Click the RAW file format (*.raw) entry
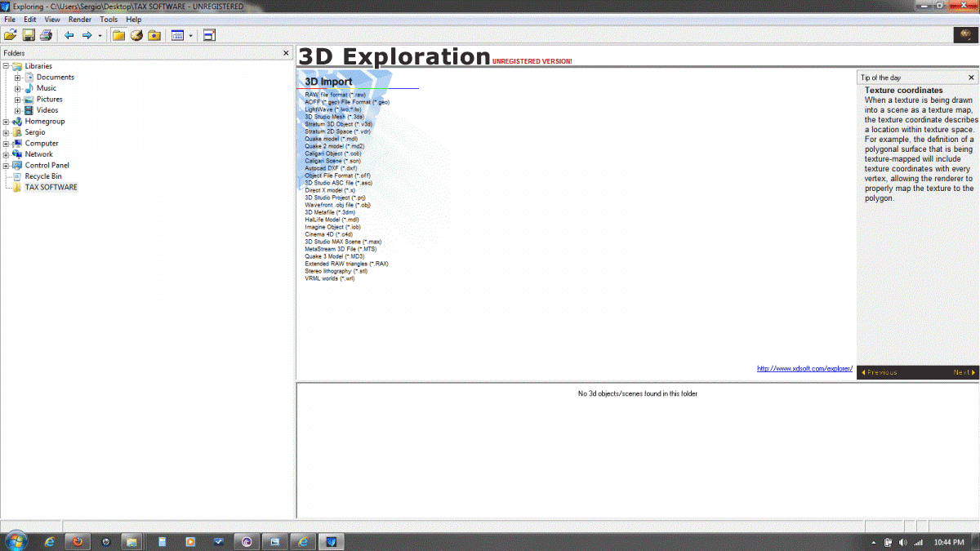This screenshot has width=980, height=551. pyautogui.click(x=336, y=95)
